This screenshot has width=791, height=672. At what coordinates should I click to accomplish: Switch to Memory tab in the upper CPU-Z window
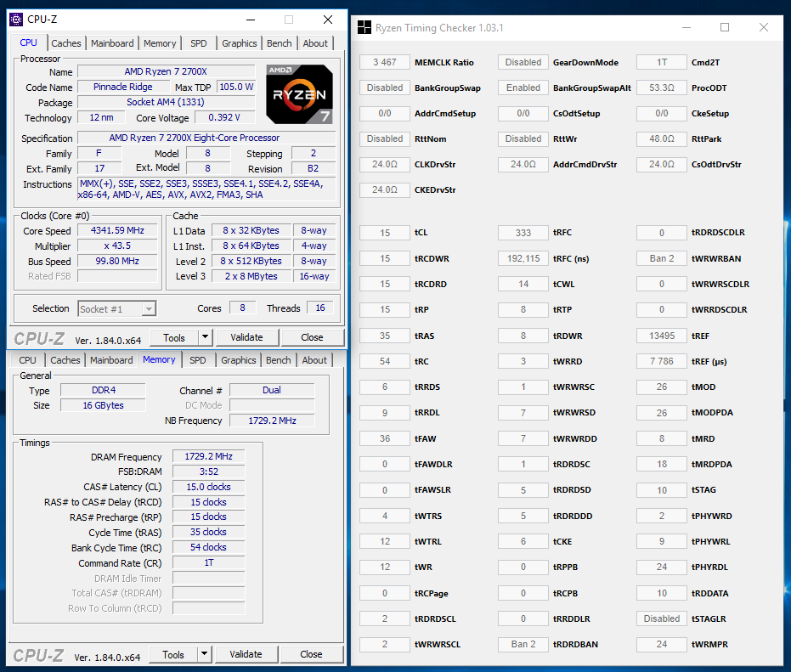(160, 43)
